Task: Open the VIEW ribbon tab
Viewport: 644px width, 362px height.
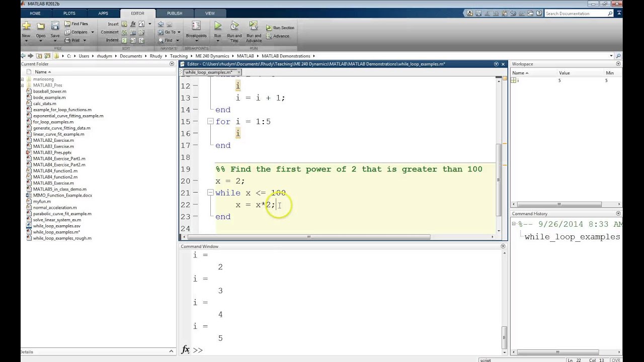Action: 210,14
